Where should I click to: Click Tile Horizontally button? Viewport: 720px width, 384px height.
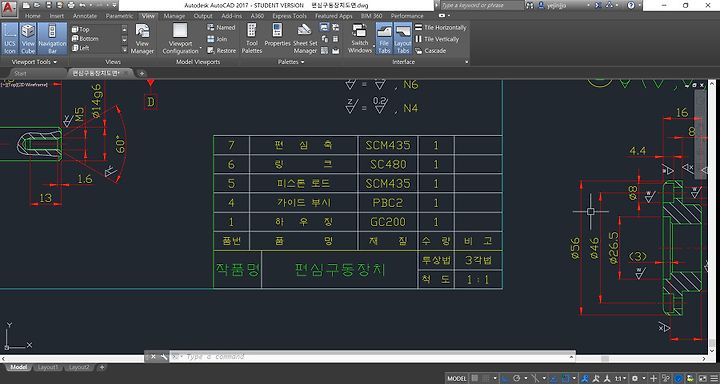[x=440, y=28]
